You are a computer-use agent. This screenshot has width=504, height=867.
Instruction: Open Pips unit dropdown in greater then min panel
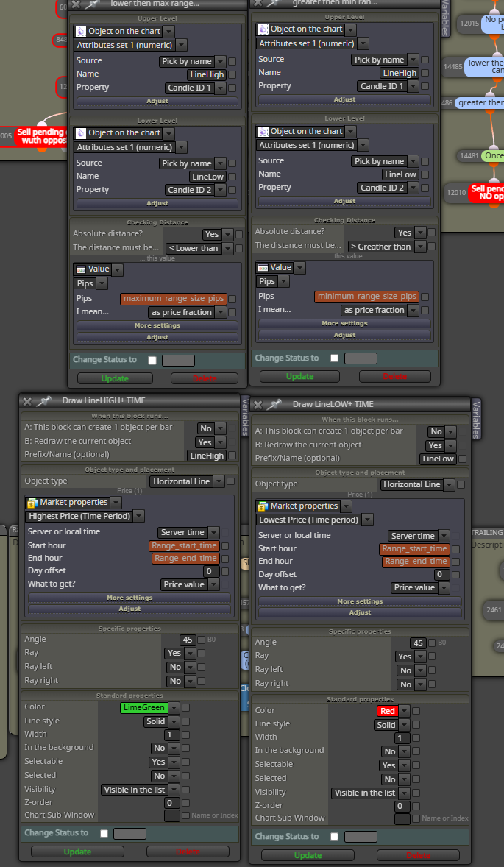pos(273,281)
